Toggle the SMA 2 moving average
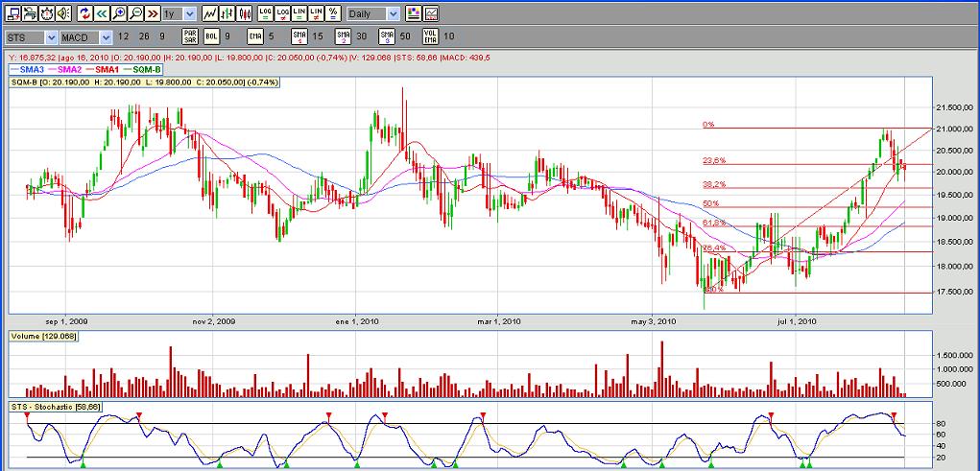Image resolution: width=980 pixels, height=471 pixels. (343, 36)
